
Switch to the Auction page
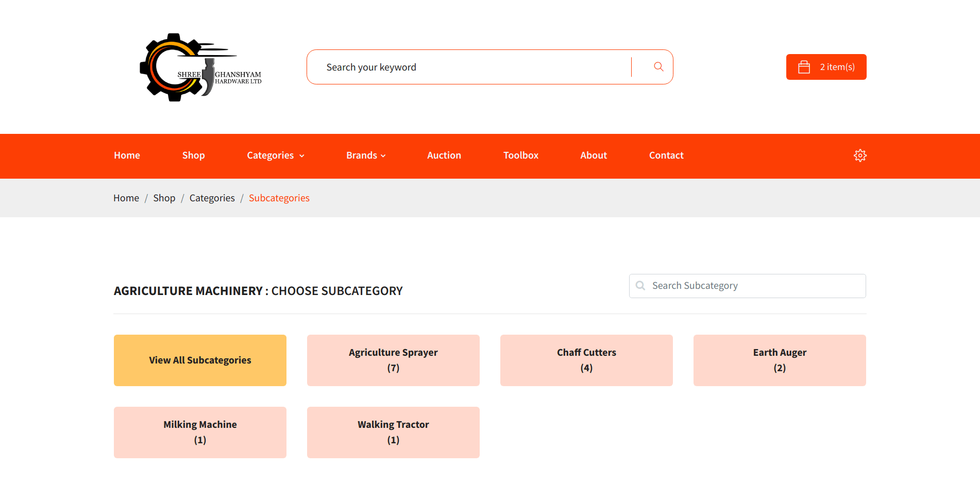(444, 155)
